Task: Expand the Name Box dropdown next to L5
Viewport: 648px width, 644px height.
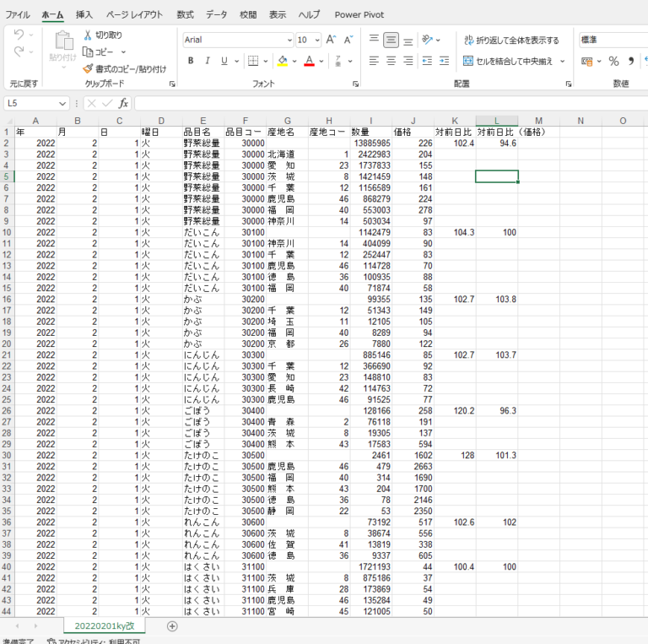Action: 63,103
